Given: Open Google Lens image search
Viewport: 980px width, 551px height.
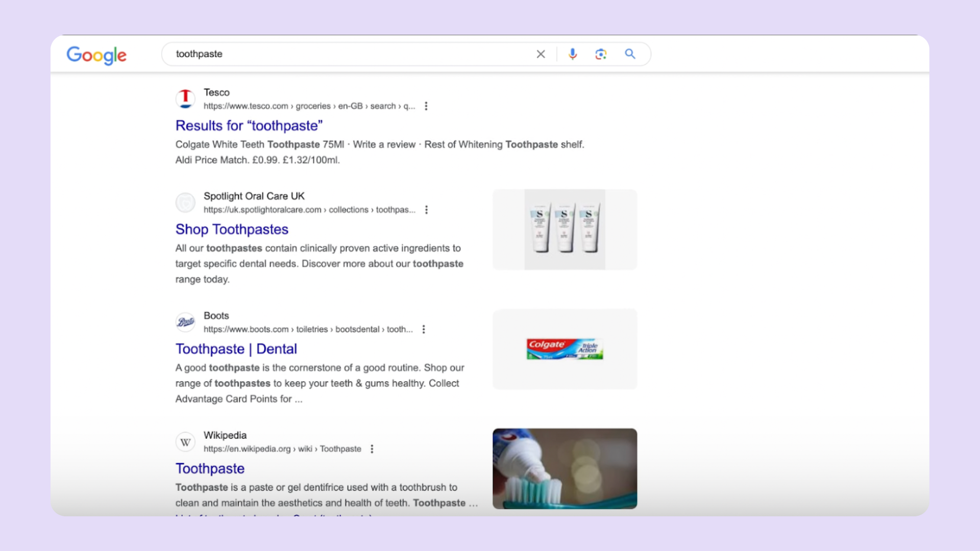Looking at the screenshot, I should (601, 54).
